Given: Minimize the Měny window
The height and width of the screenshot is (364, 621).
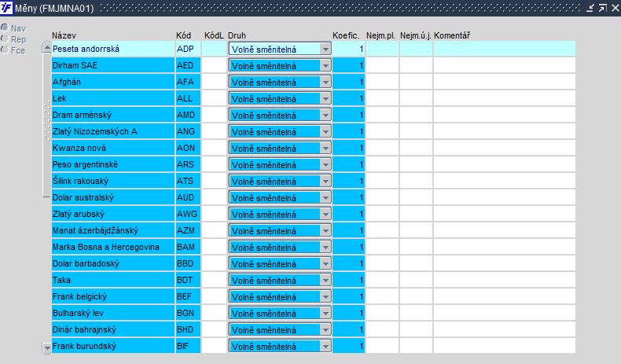Looking at the screenshot, I should pos(590,8).
